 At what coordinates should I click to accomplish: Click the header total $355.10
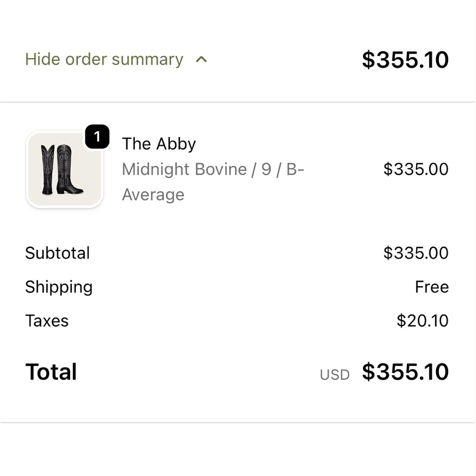coord(405,59)
